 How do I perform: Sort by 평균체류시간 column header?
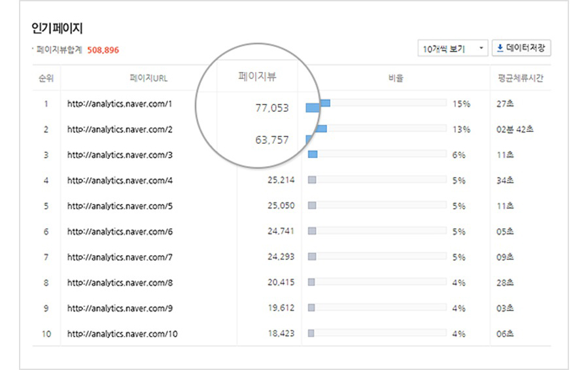click(520, 78)
